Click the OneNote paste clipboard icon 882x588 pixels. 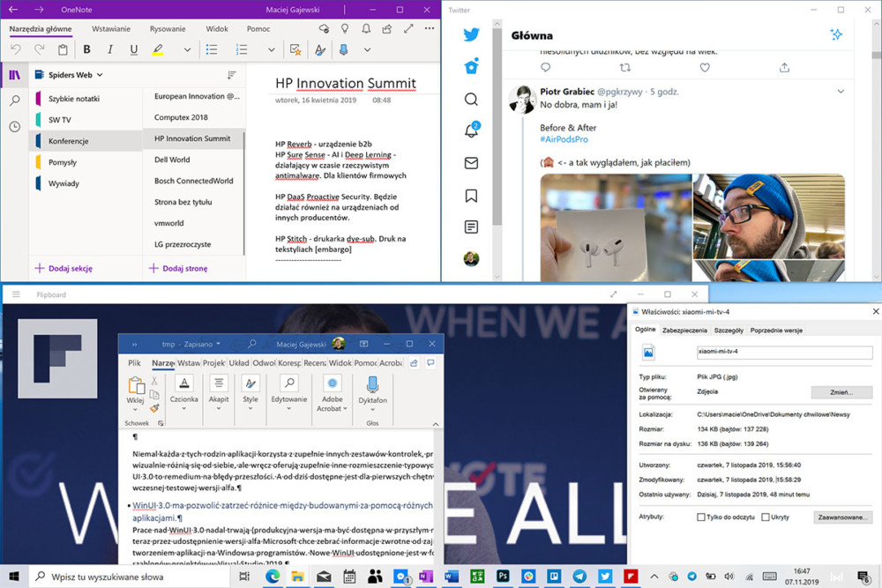(63, 49)
